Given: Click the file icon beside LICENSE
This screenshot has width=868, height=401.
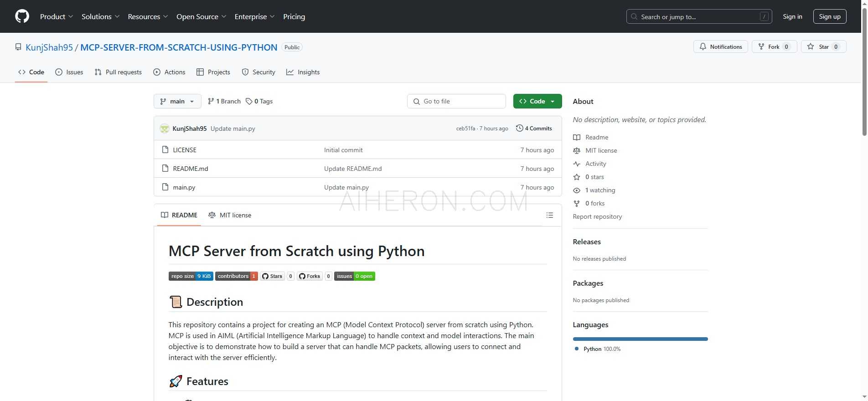Looking at the screenshot, I should tap(165, 150).
